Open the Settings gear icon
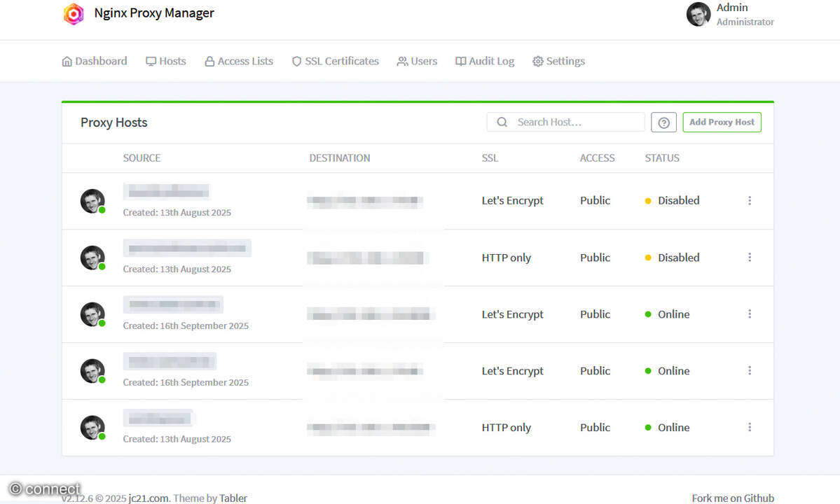 (x=537, y=61)
